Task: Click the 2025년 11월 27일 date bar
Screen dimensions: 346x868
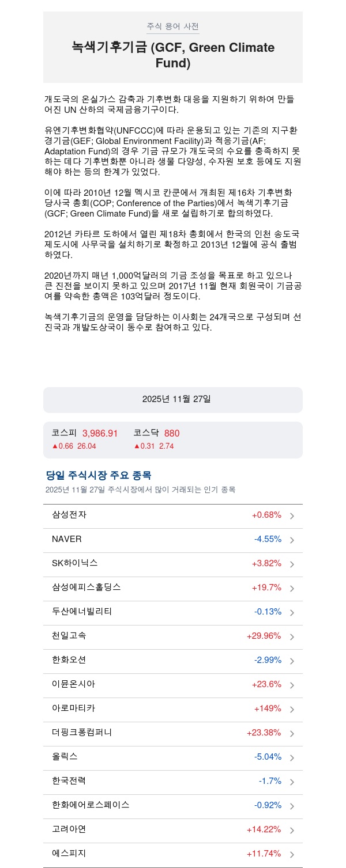Action: tap(173, 400)
